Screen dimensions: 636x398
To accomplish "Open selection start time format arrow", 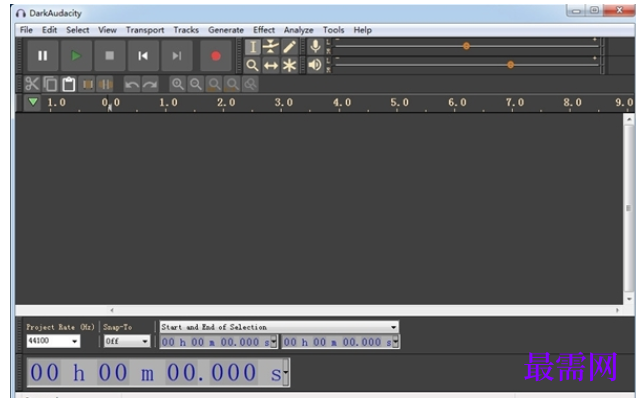I will pos(274,342).
